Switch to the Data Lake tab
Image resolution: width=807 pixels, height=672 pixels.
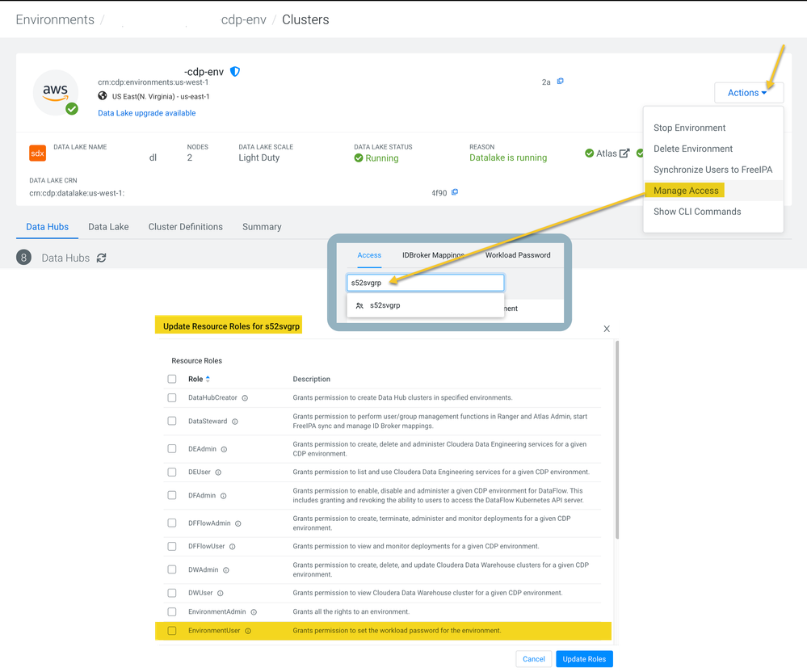(x=108, y=227)
